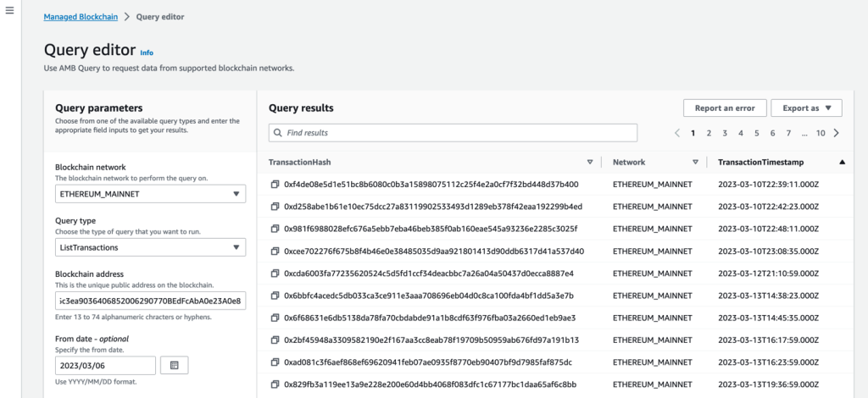Select timestamp 2023-03-10T22:39:11.000Z
Image resolution: width=868 pixels, height=398 pixels.
tap(768, 184)
